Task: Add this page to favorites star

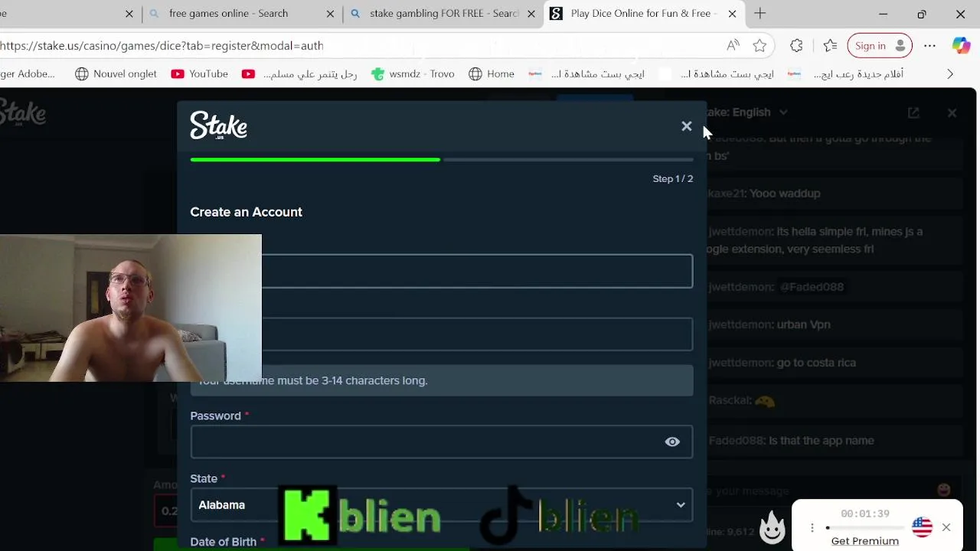Action: pyautogui.click(x=759, y=46)
